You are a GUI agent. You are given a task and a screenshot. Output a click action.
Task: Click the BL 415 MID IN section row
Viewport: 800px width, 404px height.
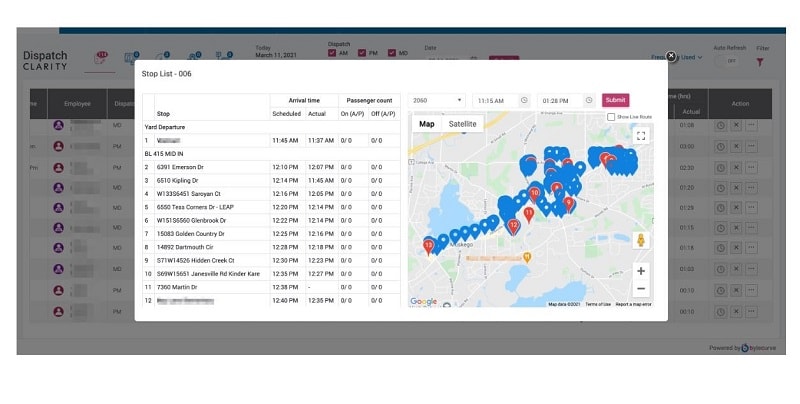tap(271, 154)
